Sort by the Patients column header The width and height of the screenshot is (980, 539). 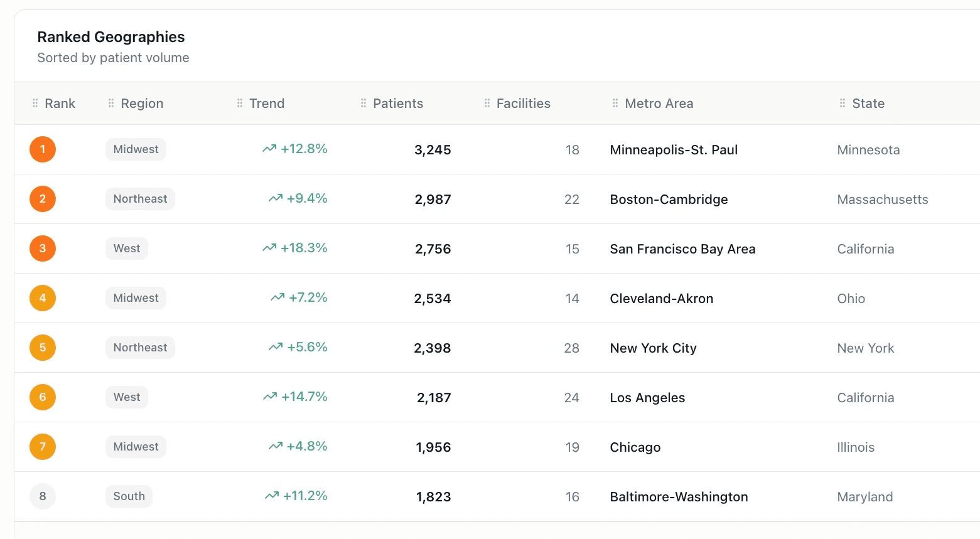click(398, 103)
